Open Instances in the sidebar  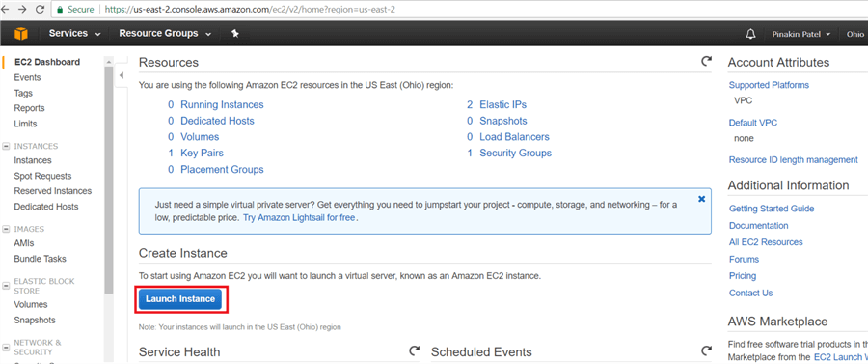33,160
